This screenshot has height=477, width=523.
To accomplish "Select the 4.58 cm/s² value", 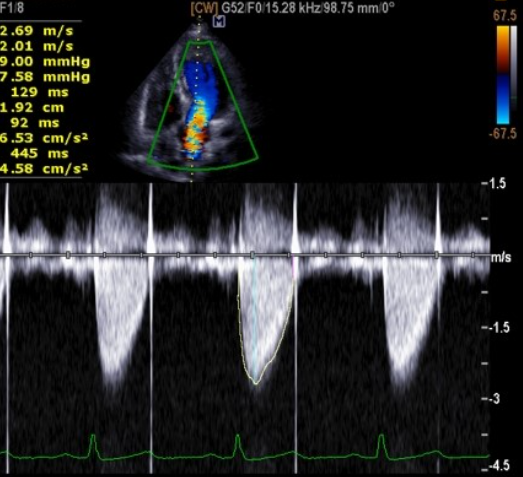I will tap(44, 169).
